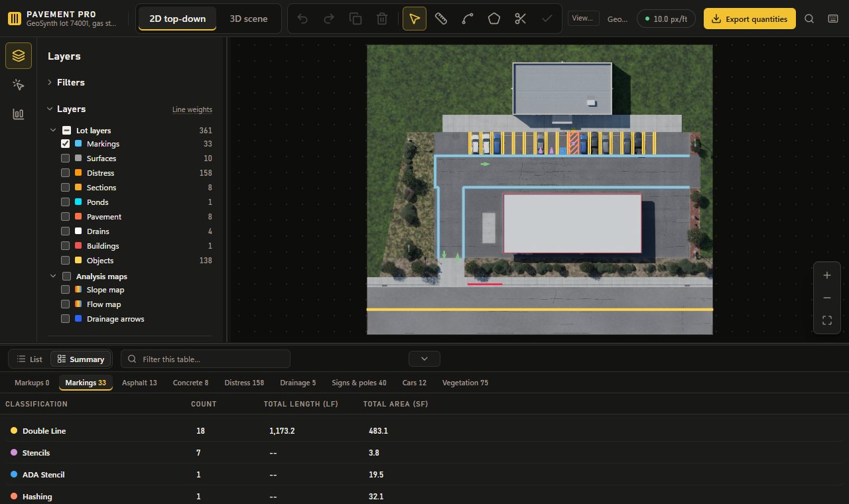Switch to the Asphalt 13 tab
This screenshot has width=849, height=504.
point(139,383)
